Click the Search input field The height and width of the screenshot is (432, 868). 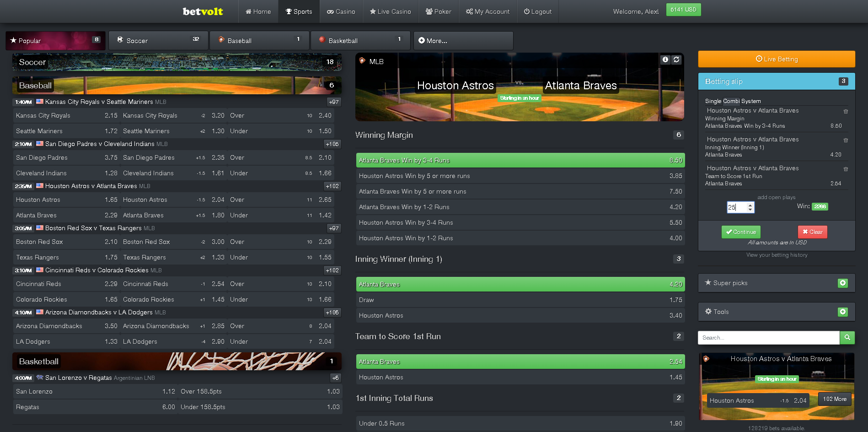tap(768, 338)
